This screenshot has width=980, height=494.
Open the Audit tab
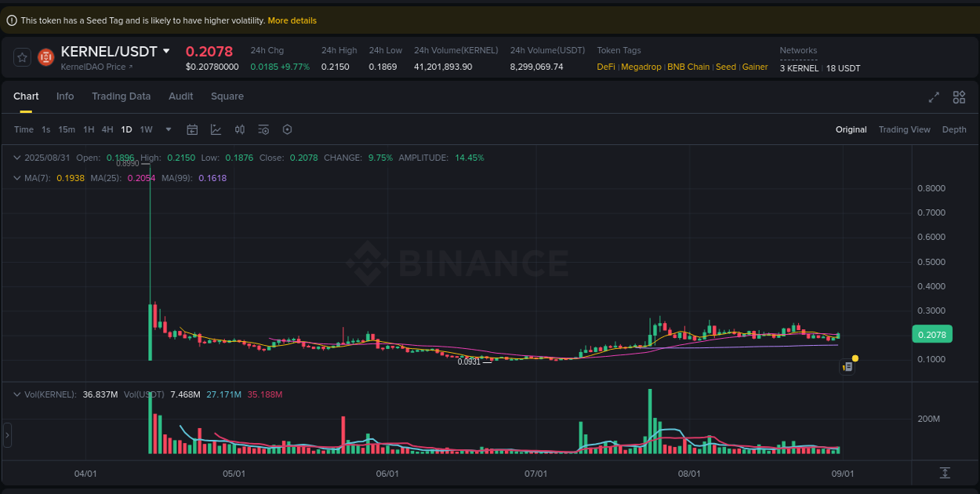tap(180, 96)
